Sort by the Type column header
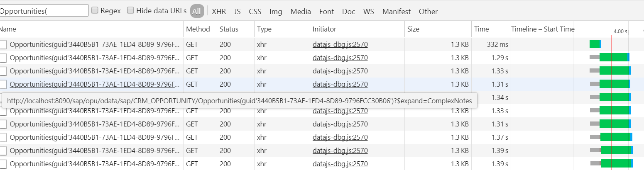Image resolution: width=644 pixels, height=170 pixels. (282, 29)
